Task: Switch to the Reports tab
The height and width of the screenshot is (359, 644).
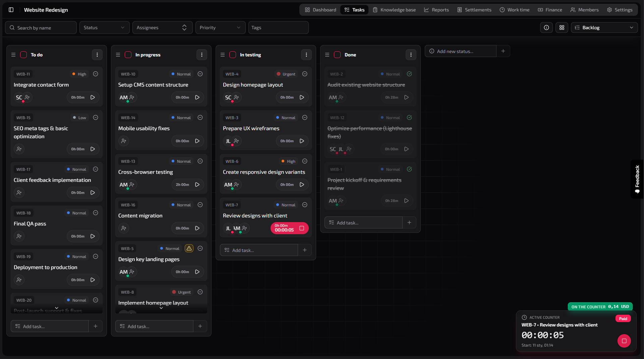Action: pyautogui.click(x=436, y=10)
